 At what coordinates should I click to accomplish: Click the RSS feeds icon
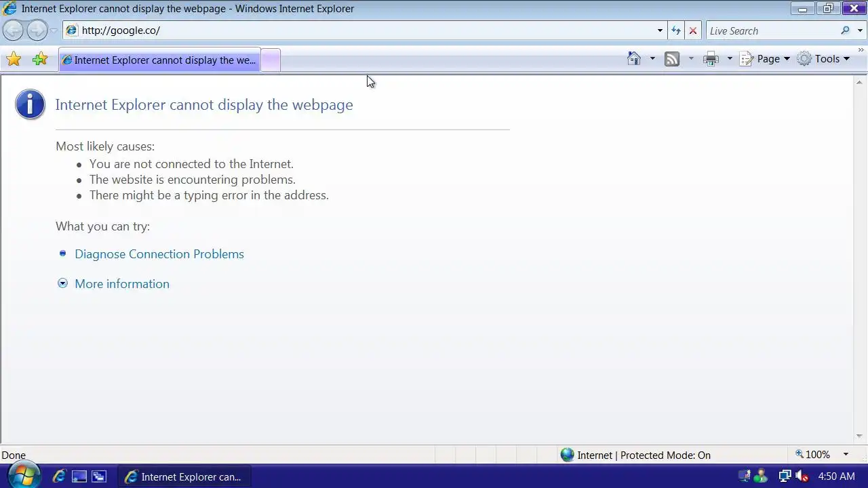[672, 59]
